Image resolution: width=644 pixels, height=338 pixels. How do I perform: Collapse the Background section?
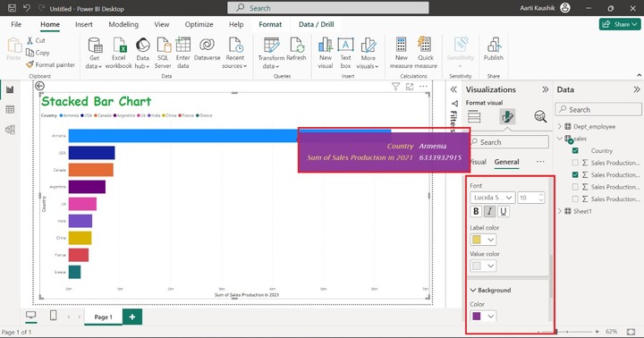(473, 290)
